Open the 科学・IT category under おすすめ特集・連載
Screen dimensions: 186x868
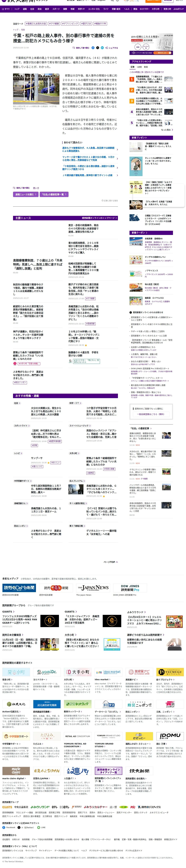(x=75, y=403)
